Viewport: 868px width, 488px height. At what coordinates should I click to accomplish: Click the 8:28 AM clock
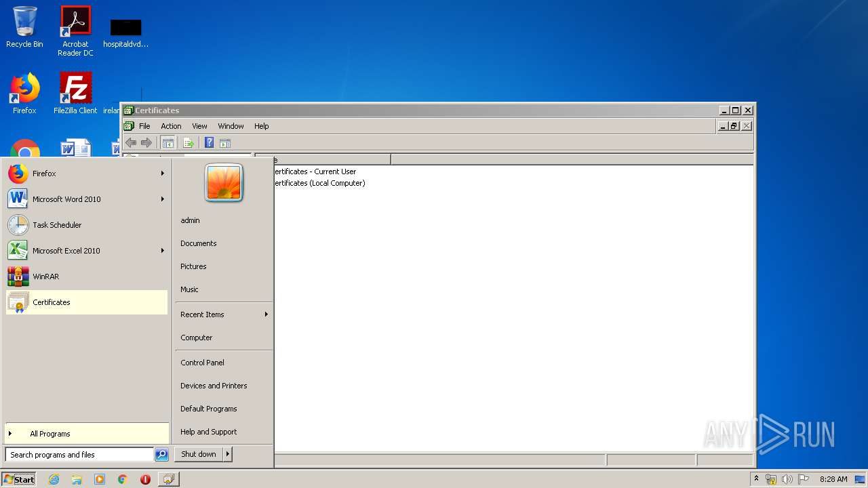point(833,479)
